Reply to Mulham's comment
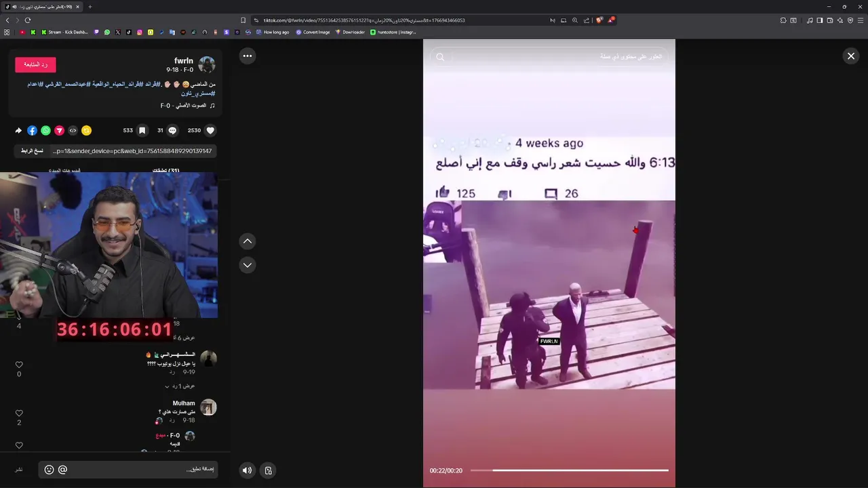 coord(172,420)
